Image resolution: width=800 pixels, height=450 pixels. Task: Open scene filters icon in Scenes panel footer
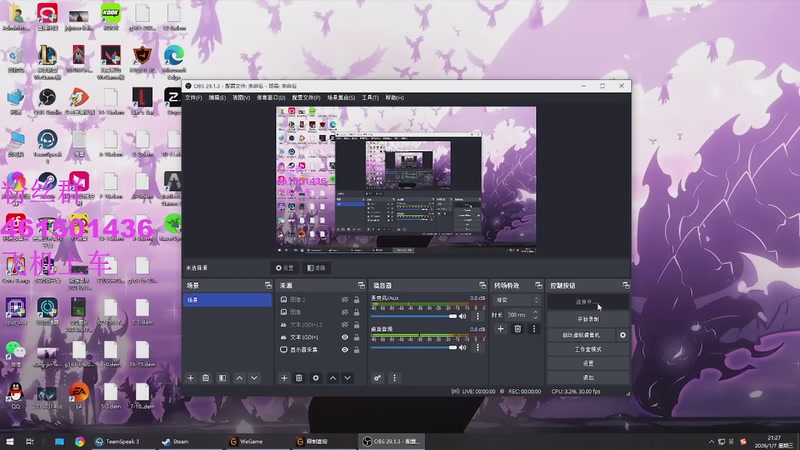[222, 378]
